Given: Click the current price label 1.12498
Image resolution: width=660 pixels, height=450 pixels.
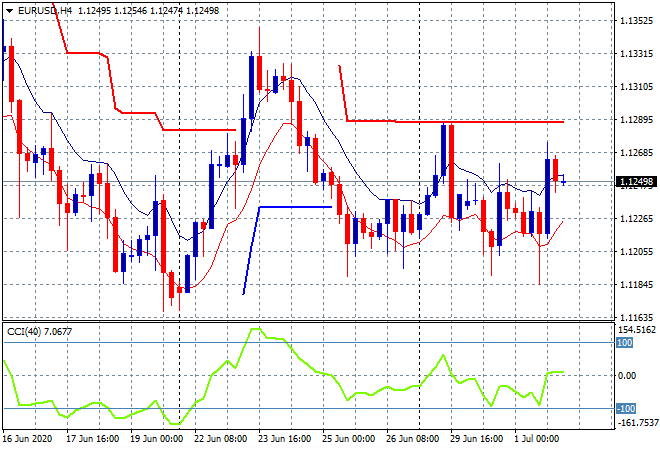Looking at the screenshot, I should (636, 182).
